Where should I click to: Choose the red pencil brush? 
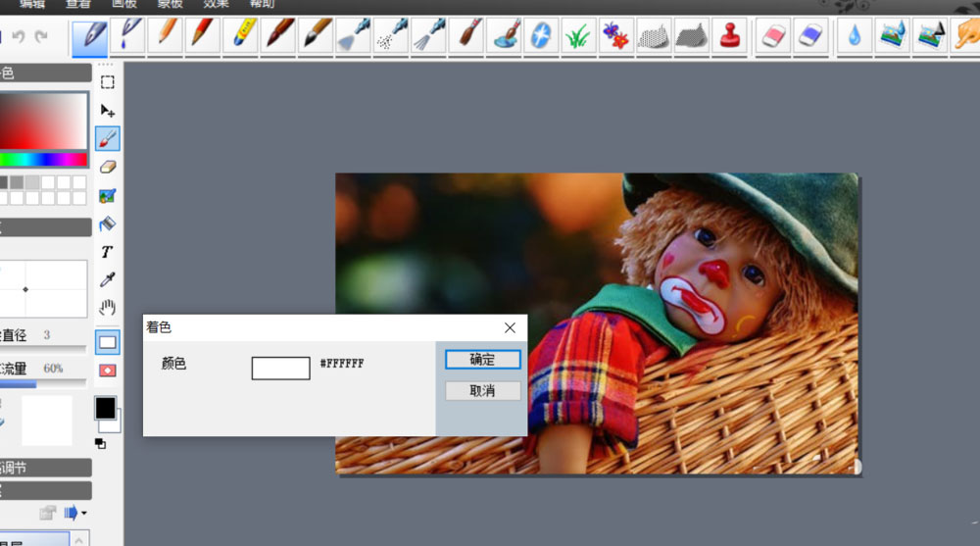pyautogui.click(x=203, y=36)
